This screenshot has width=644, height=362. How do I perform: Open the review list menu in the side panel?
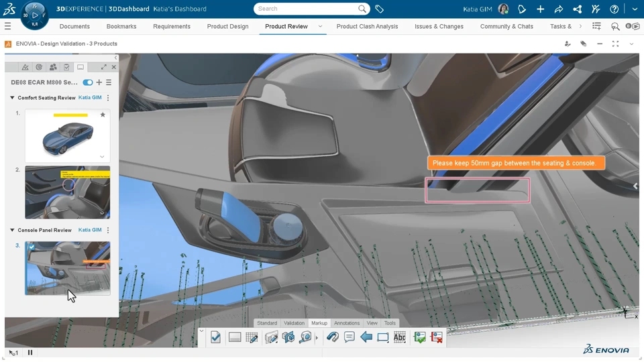pos(109,82)
